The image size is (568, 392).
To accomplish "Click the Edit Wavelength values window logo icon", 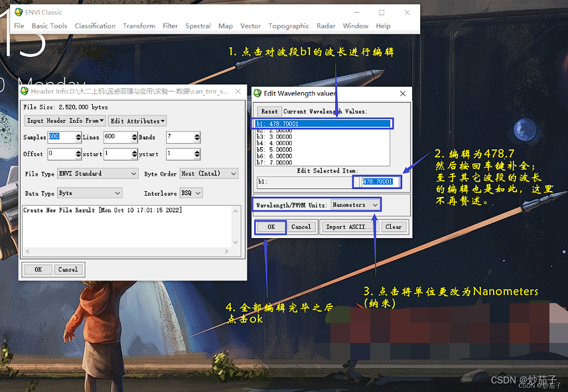I will pos(257,93).
